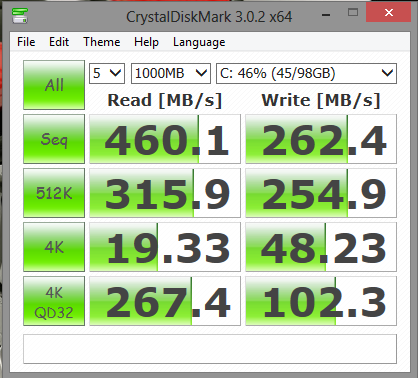The height and width of the screenshot is (378, 418).
Task: Click the CrystalDiskMark app icon in title bar
Action: point(20,15)
